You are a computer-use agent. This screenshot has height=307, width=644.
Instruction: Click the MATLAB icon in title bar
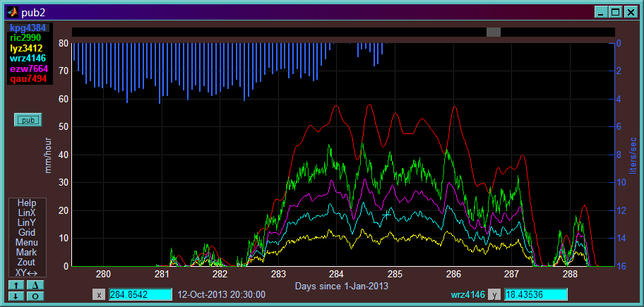[x=13, y=13]
